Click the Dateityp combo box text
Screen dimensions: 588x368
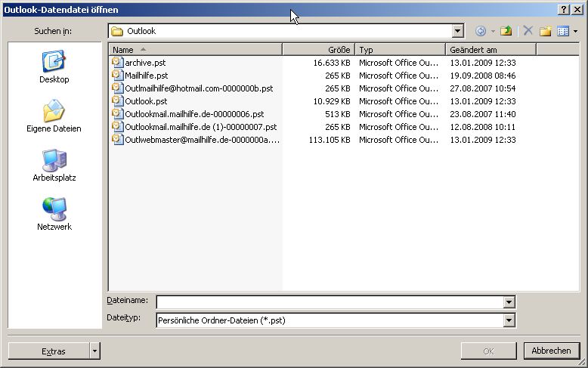(x=221, y=320)
